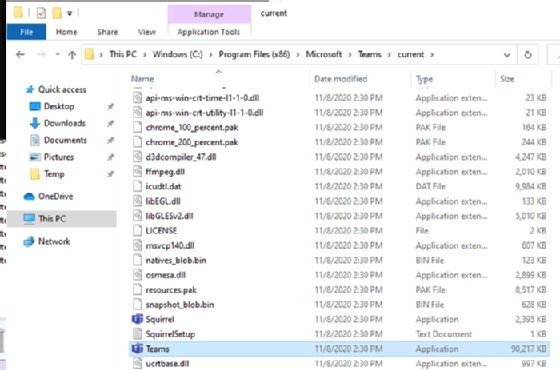Expand the chevron after This PC breadcrumb
Viewport: 560px width, 370px height.
[x=145, y=55]
